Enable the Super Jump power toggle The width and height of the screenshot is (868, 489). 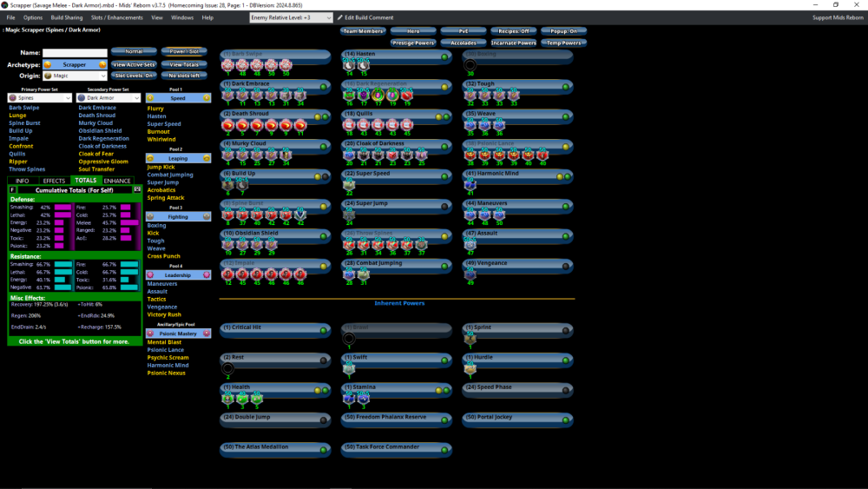pos(444,205)
